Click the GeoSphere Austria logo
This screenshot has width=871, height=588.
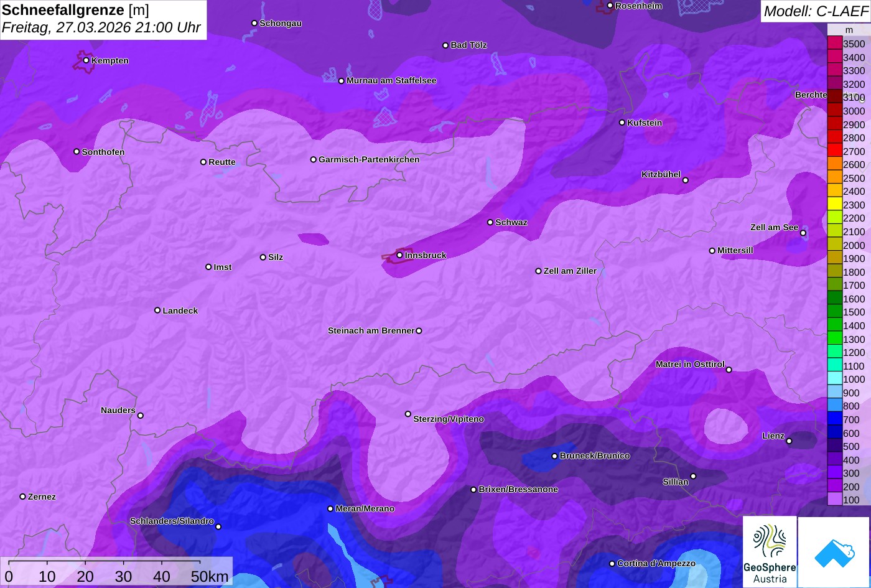[770, 551]
